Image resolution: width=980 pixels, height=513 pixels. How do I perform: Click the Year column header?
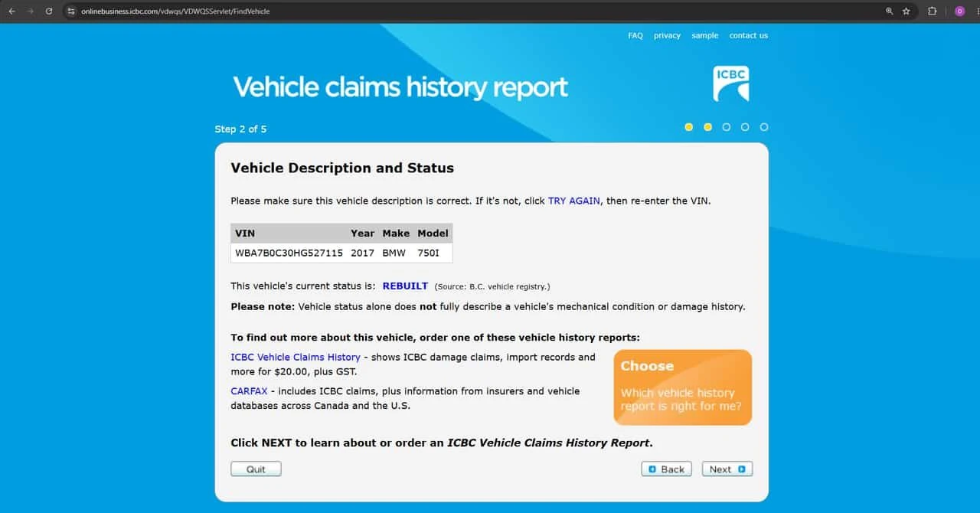pyautogui.click(x=363, y=233)
